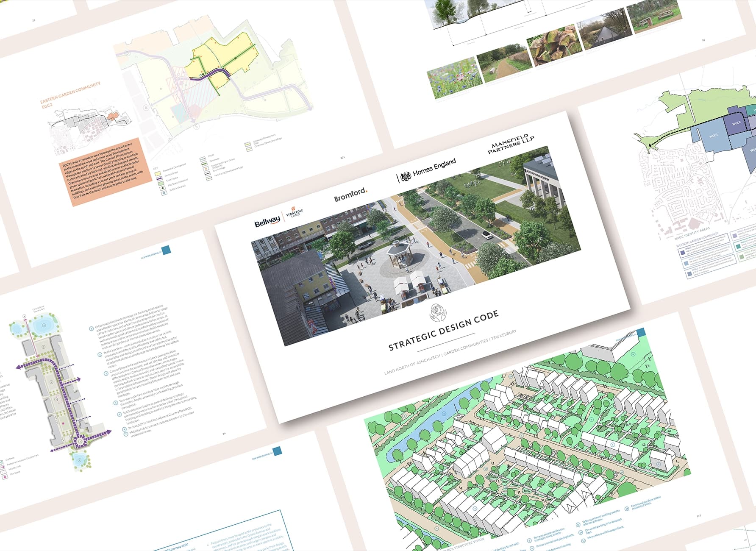Click the Bromford logo on the cover
756x551 pixels.
point(350,195)
